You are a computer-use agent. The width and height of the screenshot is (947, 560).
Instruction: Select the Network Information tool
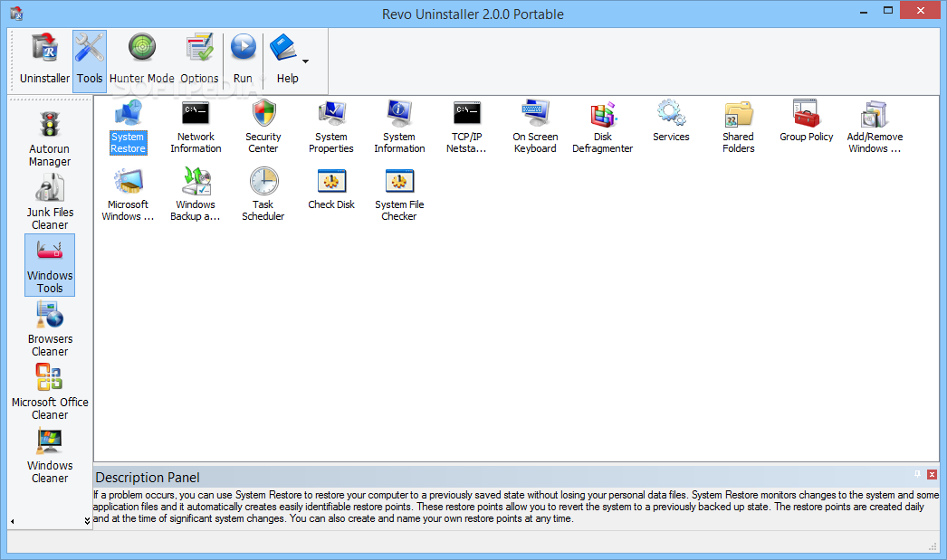[196, 128]
